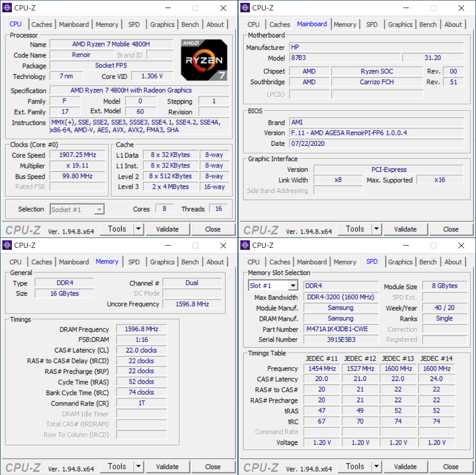Click Validate in top-left CPU window

pos(167,229)
